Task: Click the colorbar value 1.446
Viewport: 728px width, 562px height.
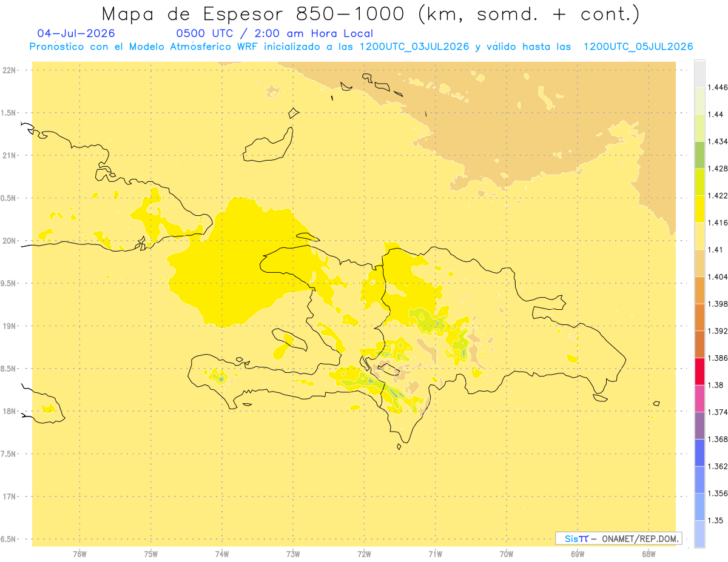Action: click(x=718, y=88)
